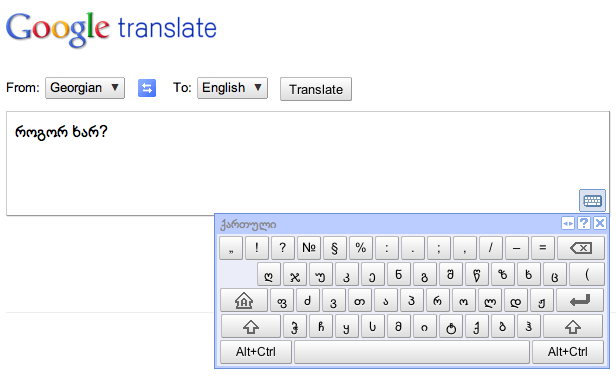Screen dimensions: 616x384
Task: Click the Georgian ჩ key
Action: [321, 327]
